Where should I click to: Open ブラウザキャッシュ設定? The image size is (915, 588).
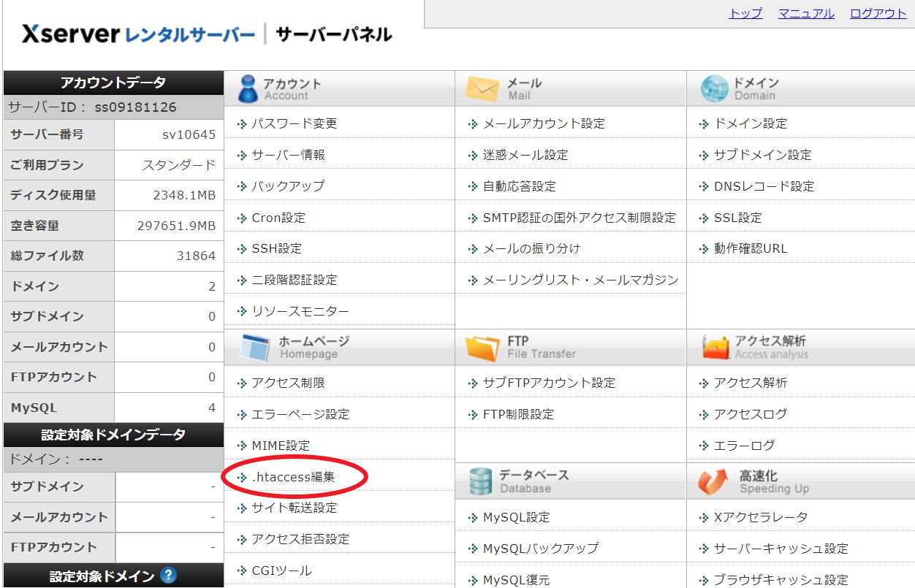point(781,580)
